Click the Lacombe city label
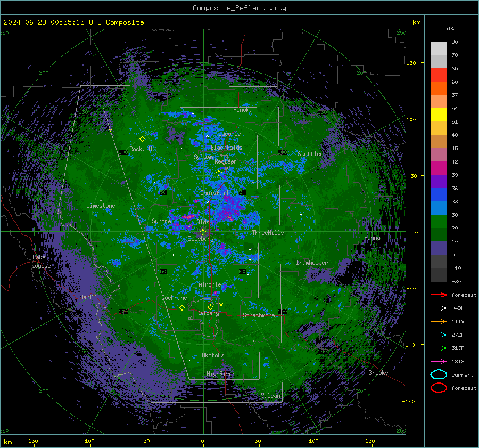The width and height of the screenshot is (479, 448). [229, 134]
